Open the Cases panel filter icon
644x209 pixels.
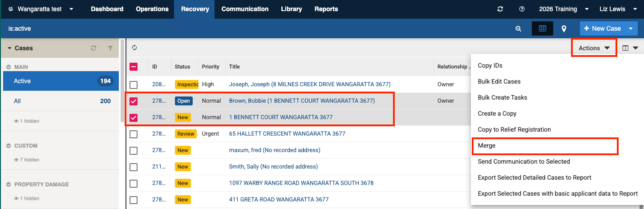click(x=110, y=48)
